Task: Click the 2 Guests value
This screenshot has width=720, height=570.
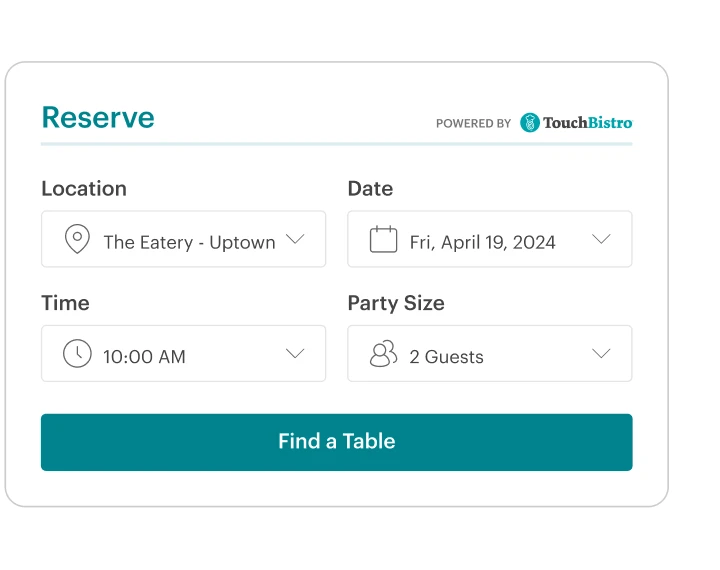Action: coord(447,356)
